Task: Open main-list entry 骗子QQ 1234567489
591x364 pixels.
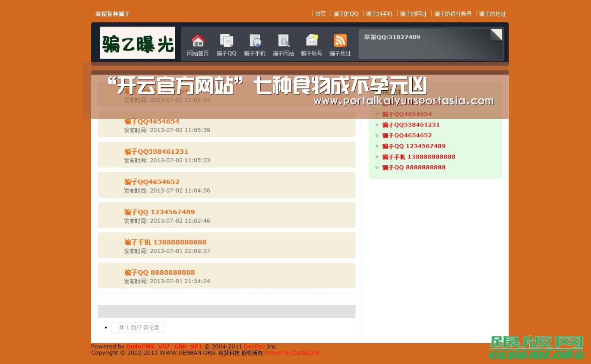Action: coord(159,212)
